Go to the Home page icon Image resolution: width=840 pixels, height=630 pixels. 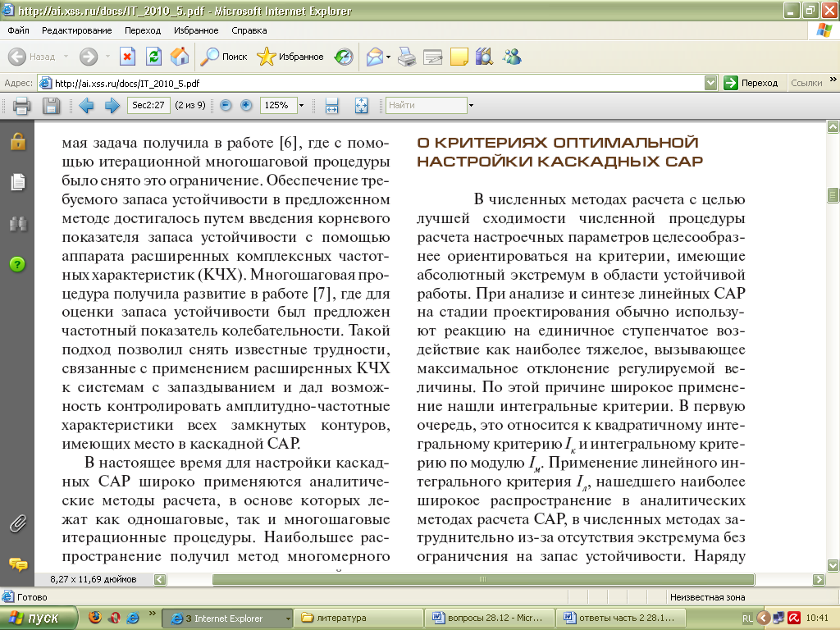pos(180,57)
